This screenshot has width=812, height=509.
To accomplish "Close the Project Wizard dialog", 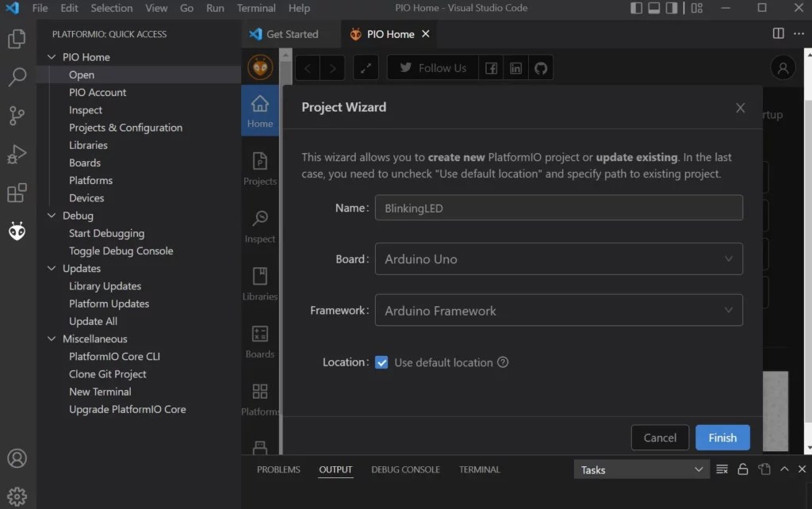I will [x=740, y=108].
